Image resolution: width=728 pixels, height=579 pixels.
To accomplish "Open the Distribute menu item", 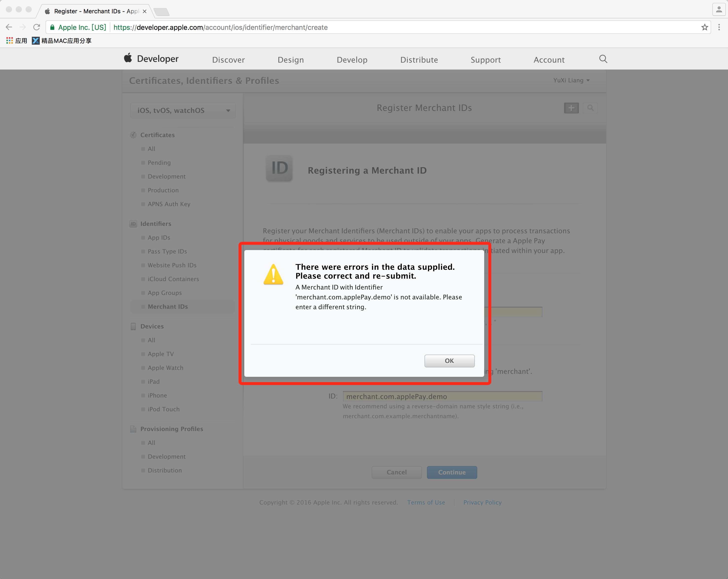I will click(x=419, y=60).
